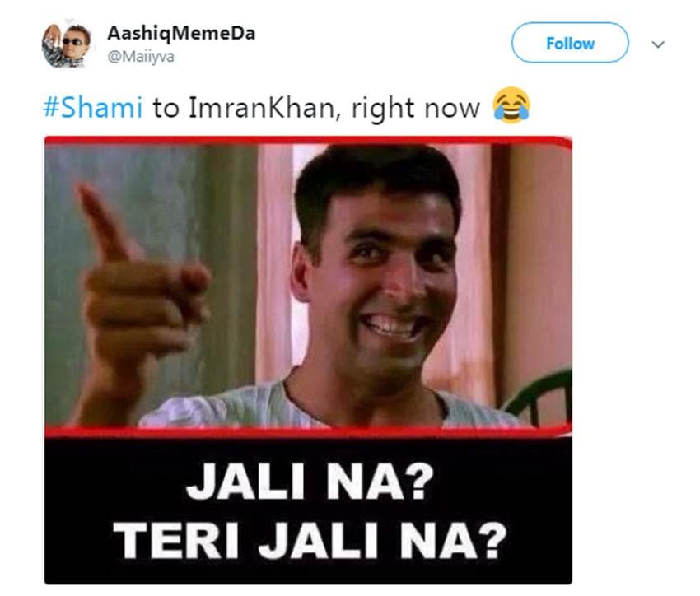Click the pointing finger in the meme
Screen dimensions: 700x596
105,223
